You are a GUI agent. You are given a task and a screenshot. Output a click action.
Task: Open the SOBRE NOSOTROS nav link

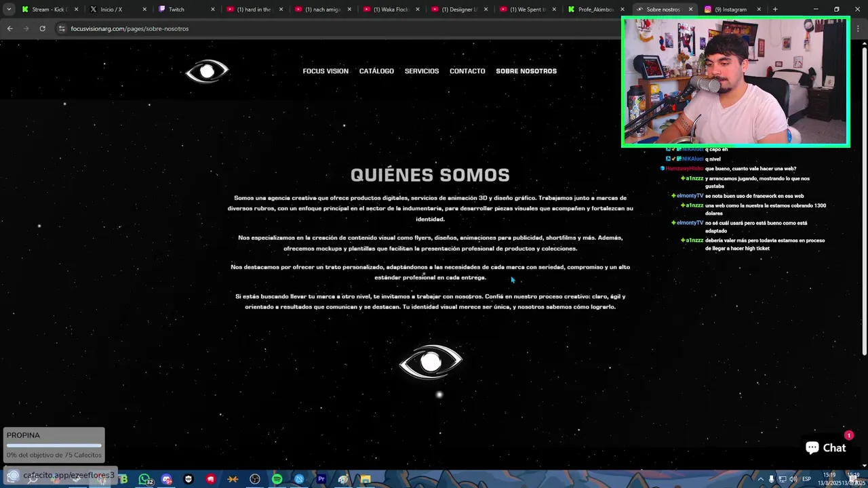(x=526, y=71)
